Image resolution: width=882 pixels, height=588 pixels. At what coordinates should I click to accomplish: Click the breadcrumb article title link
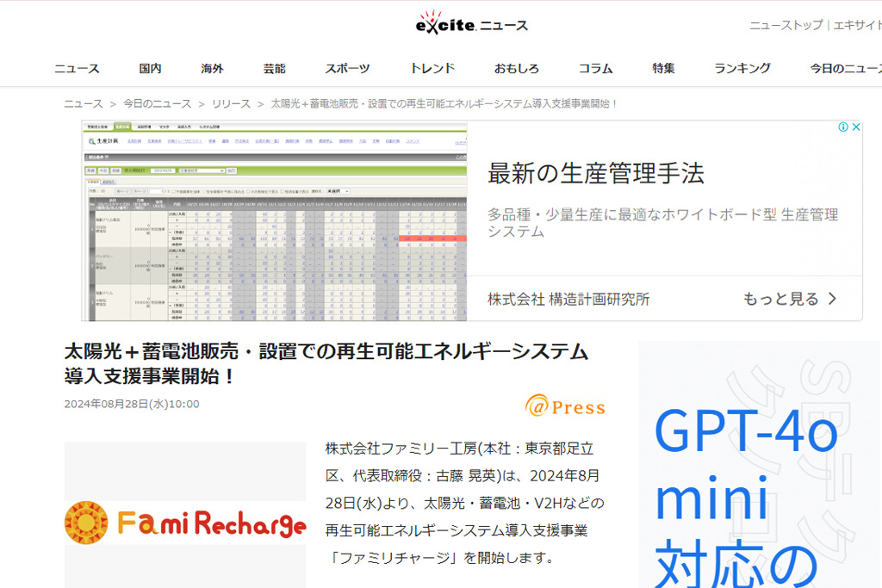444,104
